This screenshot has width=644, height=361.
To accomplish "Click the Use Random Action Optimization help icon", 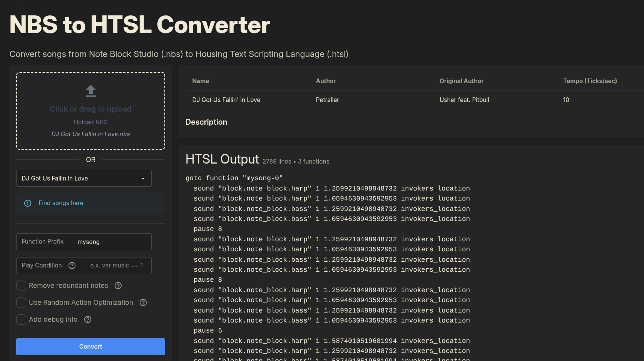I will 143,303.
